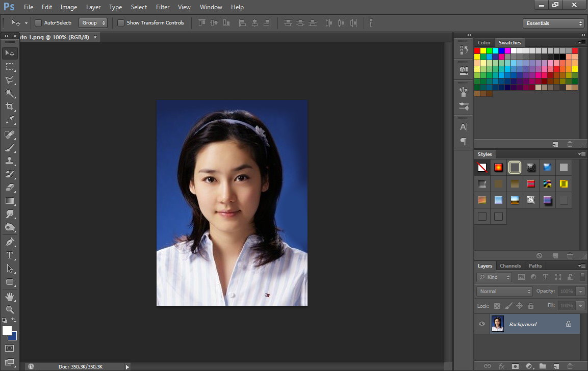This screenshot has height=371, width=588.
Task: Open the Essentials workspace dropdown
Action: (552, 23)
